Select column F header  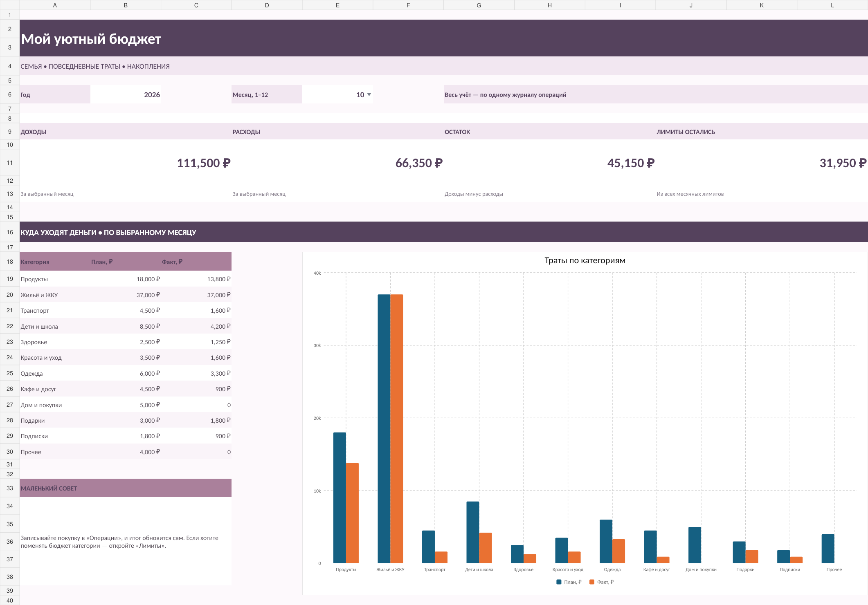(408, 5)
